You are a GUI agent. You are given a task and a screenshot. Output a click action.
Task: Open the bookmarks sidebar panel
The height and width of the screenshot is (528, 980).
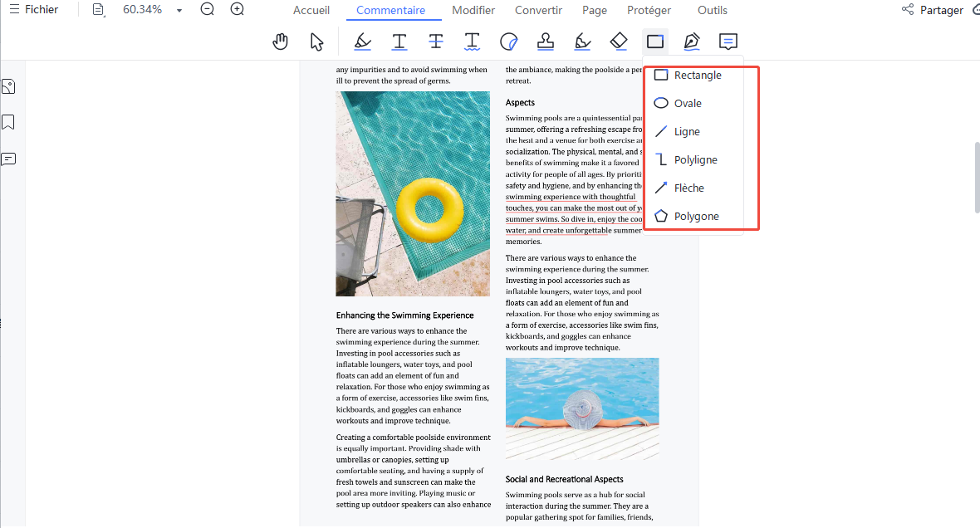pos(8,123)
